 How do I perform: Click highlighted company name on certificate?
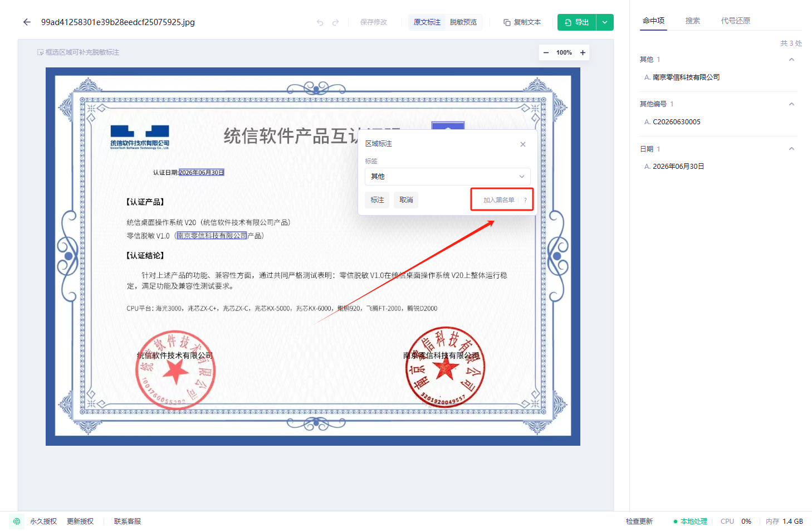click(x=212, y=236)
